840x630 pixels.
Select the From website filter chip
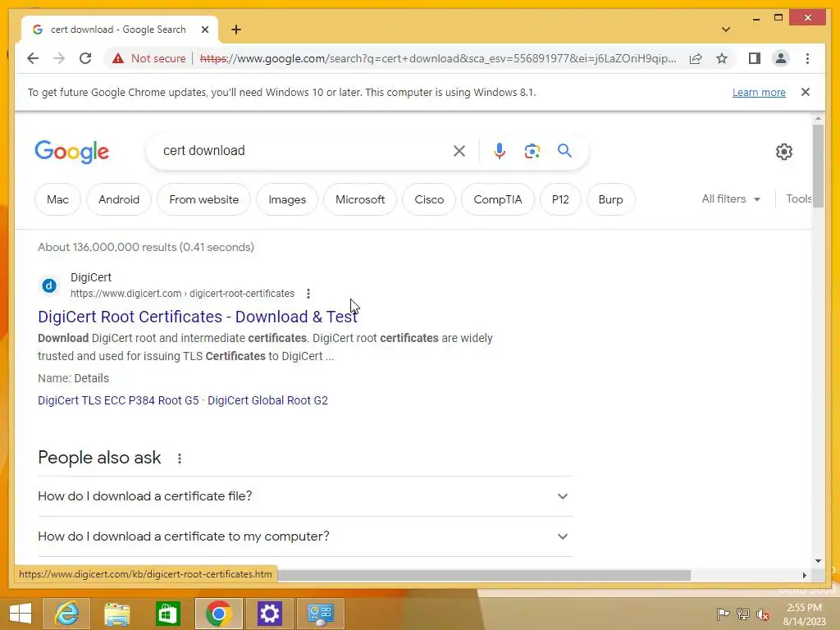(x=204, y=199)
